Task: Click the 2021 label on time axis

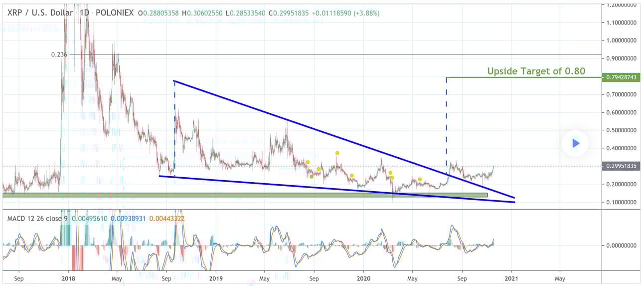Action: [x=511, y=278]
